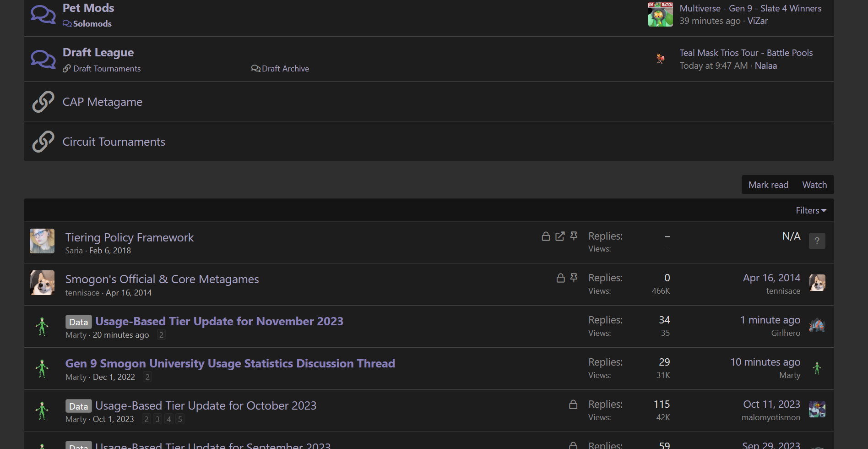Open Marty's last-poster avatar beside 10 minutes ago

click(x=817, y=367)
